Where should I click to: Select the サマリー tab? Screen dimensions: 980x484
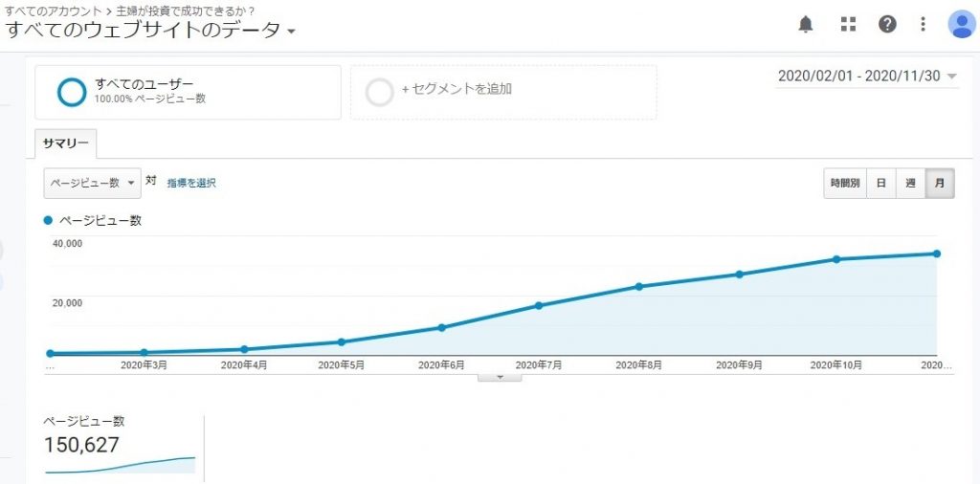65,143
